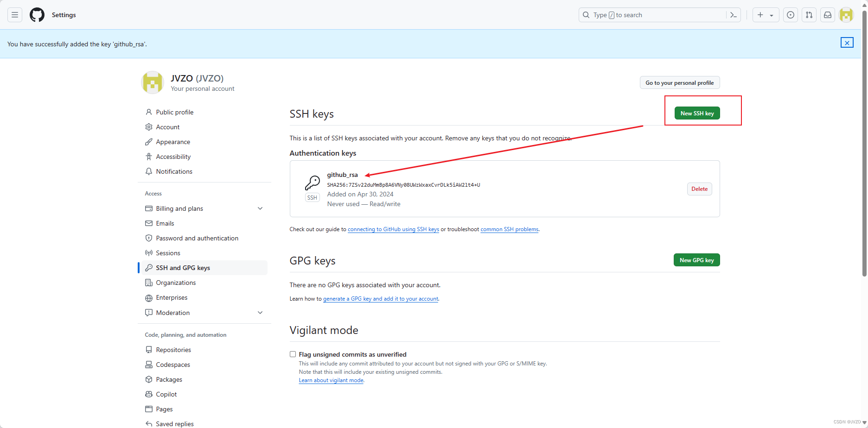Open the issues dashboard icon in top bar
The image size is (868, 428).
pyautogui.click(x=791, y=14)
